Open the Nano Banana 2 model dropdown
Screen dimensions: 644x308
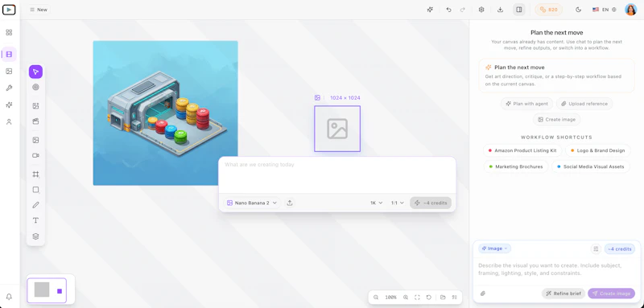[252, 203]
